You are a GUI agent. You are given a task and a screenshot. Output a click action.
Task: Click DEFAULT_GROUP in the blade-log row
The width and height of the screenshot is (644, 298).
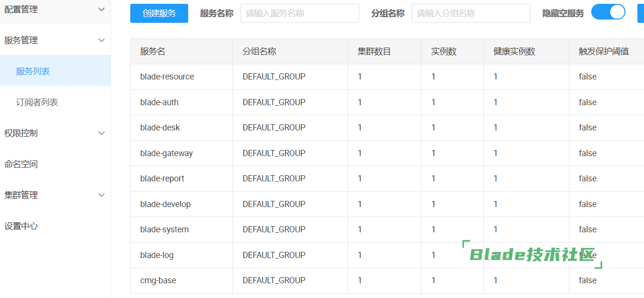[274, 255]
